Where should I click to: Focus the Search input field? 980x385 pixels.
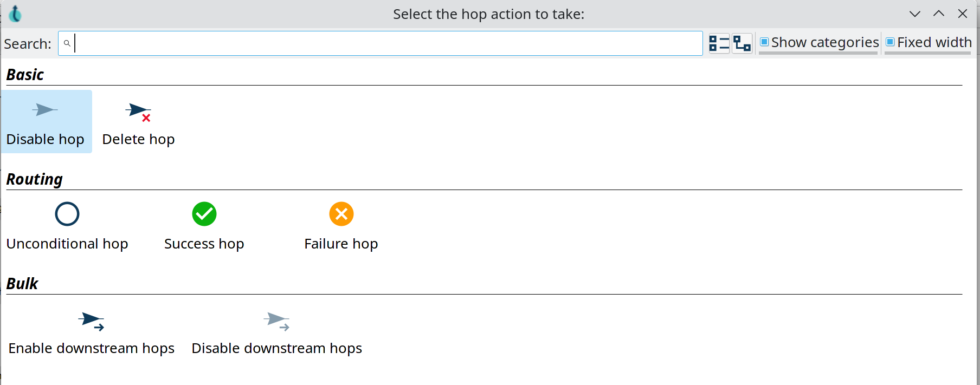tap(379, 43)
